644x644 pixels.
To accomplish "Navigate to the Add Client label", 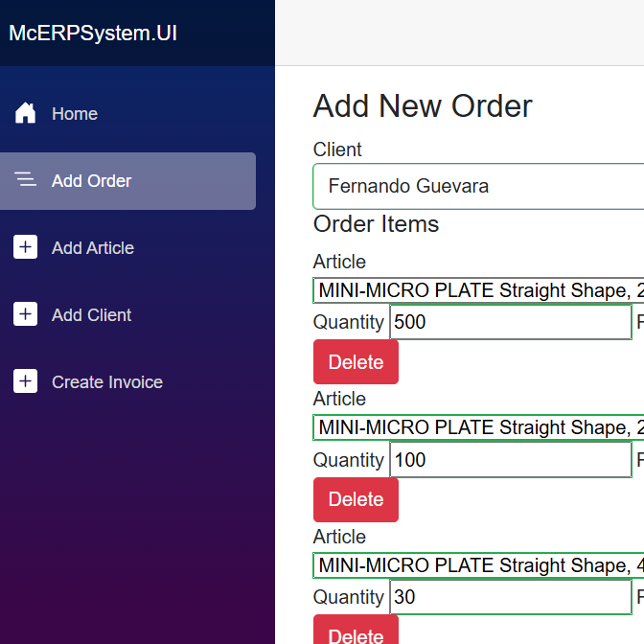I will tap(92, 315).
